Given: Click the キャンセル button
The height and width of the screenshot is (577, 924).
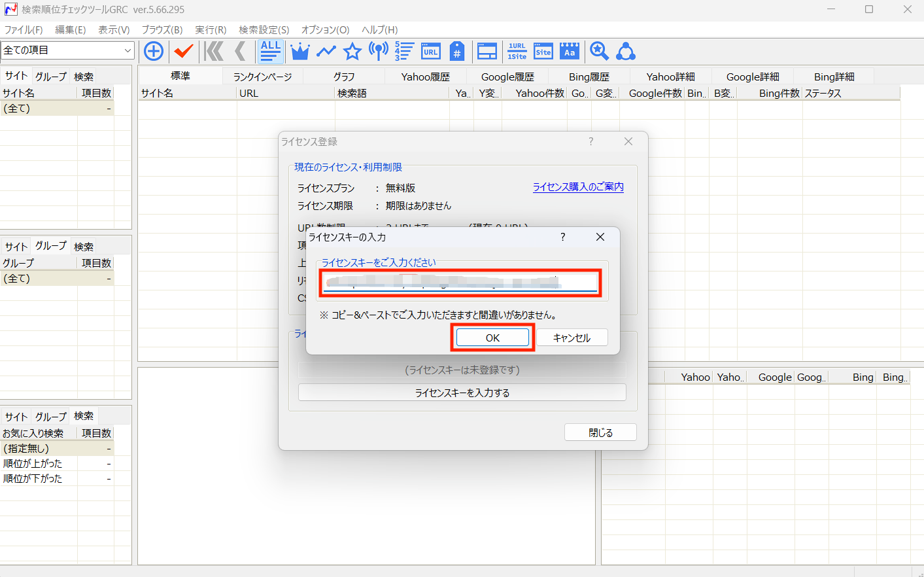Looking at the screenshot, I should pyautogui.click(x=572, y=338).
